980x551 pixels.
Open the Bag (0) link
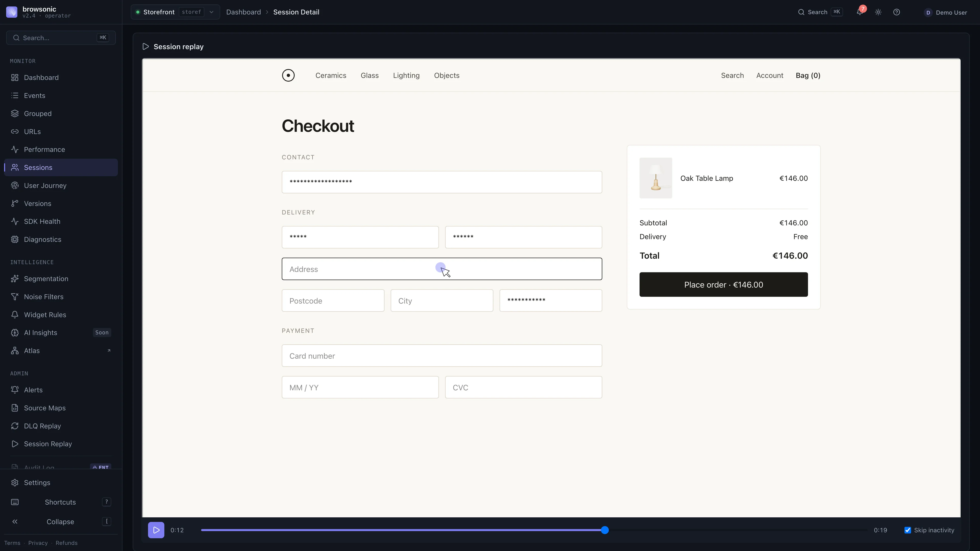click(808, 75)
